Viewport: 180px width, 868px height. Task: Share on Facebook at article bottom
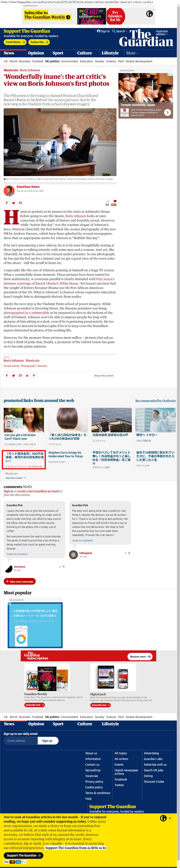coord(7,375)
